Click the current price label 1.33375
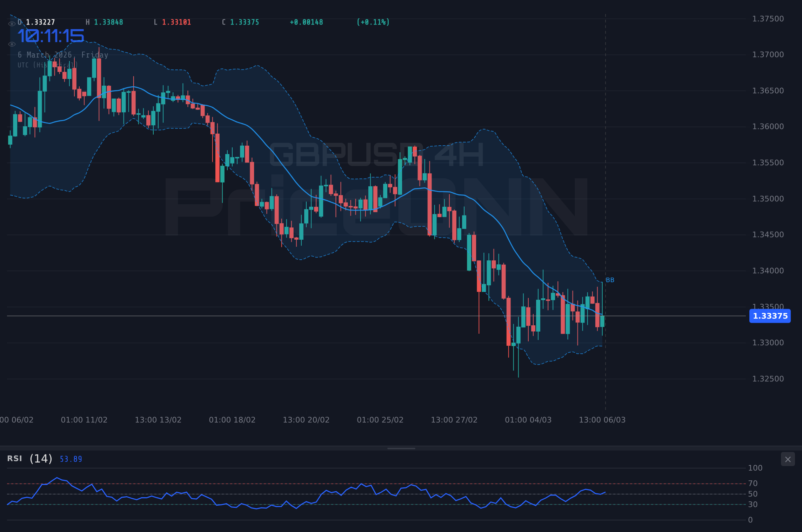The image size is (802, 532). click(770, 316)
